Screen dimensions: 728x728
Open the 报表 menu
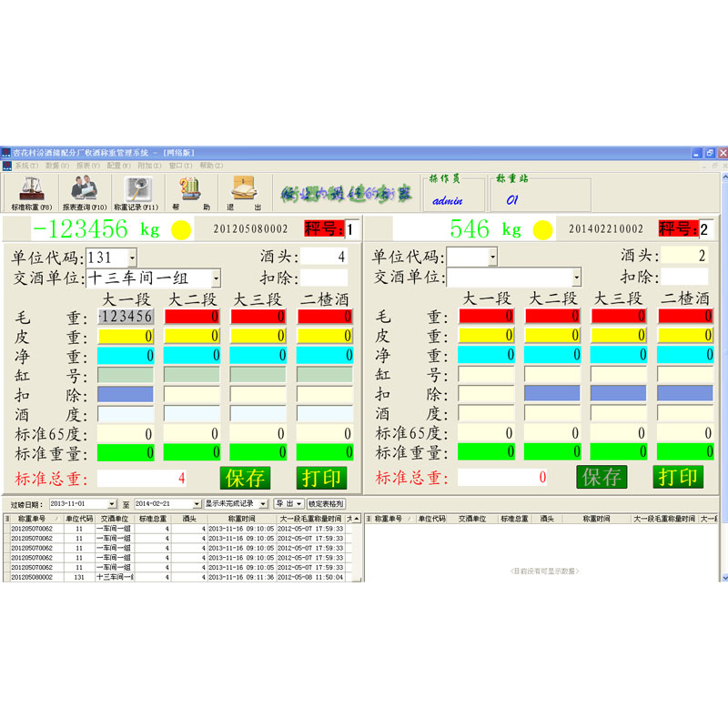(88, 166)
